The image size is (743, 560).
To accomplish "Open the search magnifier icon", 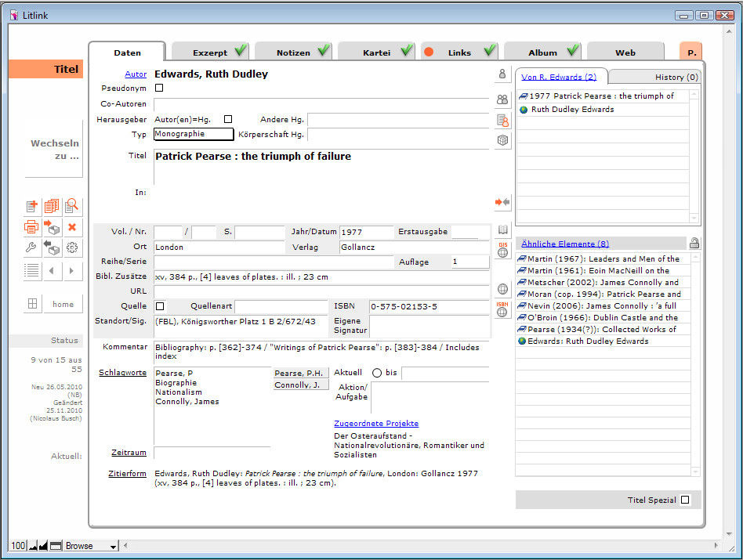I will coord(71,206).
